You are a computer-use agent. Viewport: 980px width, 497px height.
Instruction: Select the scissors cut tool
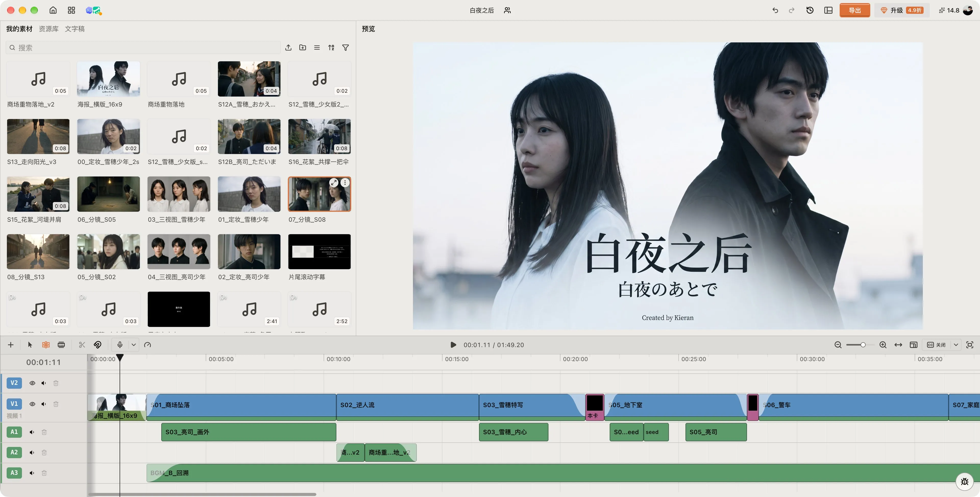pyautogui.click(x=82, y=345)
